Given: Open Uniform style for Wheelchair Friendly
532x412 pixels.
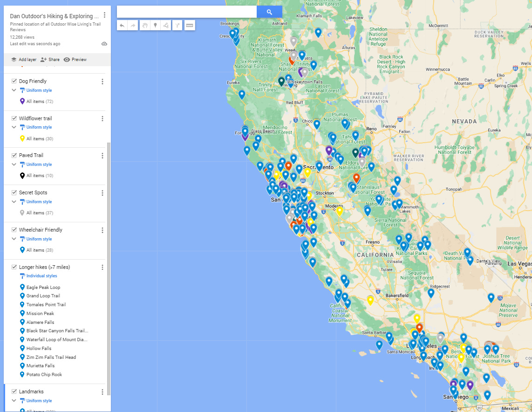Looking at the screenshot, I should pos(36,239).
